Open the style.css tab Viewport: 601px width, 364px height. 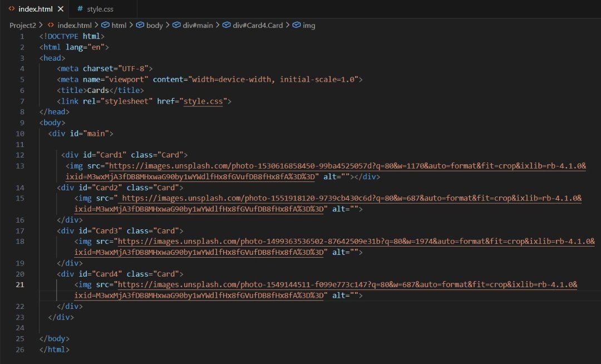pyautogui.click(x=100, y=9)
